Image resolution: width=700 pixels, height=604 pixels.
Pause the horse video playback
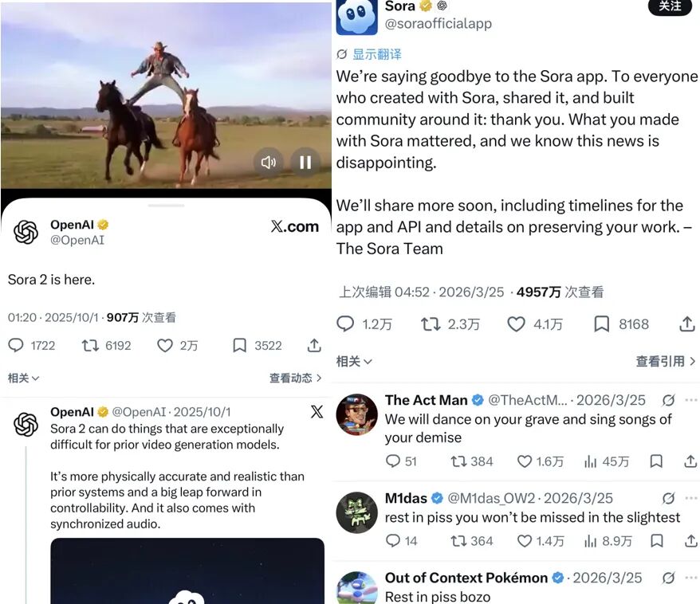[306, 163]
